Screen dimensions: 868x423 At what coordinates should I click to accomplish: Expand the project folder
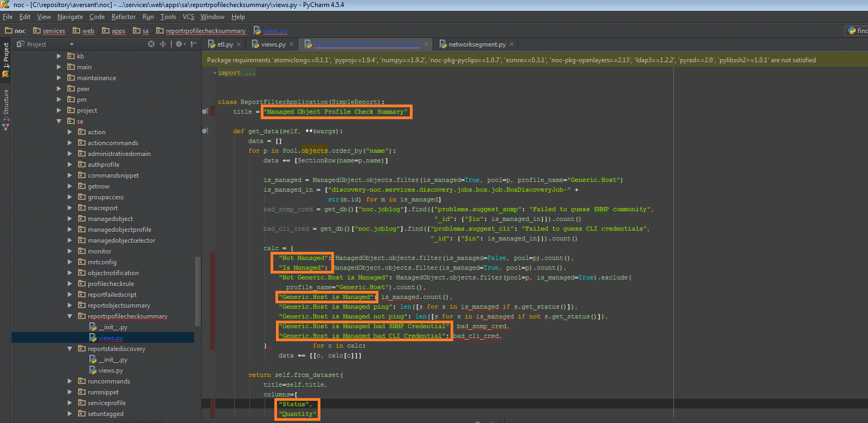pos(59,110)
